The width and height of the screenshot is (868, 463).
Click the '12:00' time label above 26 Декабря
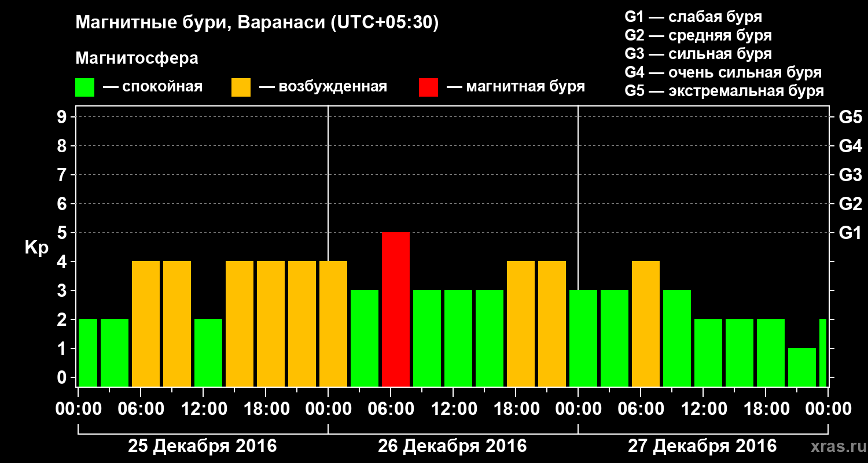453,409
